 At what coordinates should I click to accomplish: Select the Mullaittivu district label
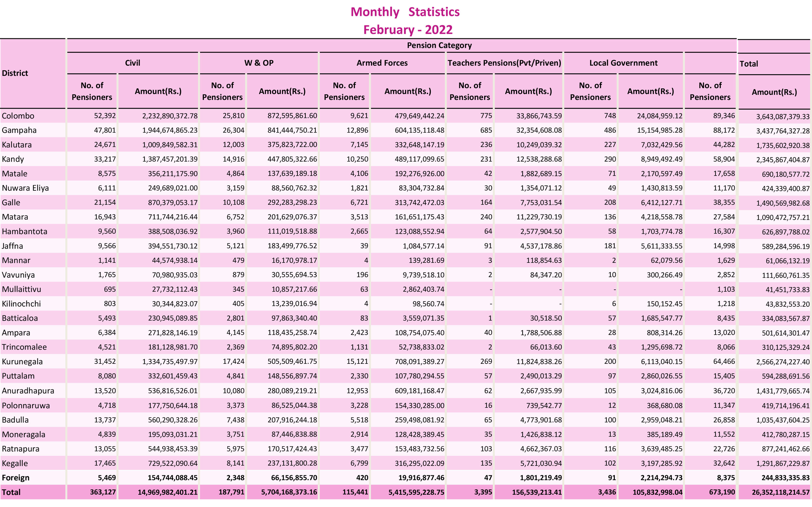21,289
